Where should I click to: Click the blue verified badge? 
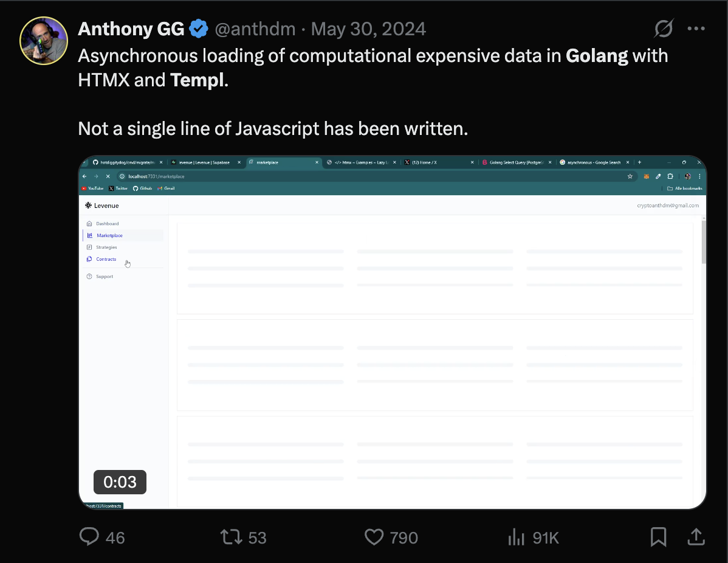click(x=199, y=29)
